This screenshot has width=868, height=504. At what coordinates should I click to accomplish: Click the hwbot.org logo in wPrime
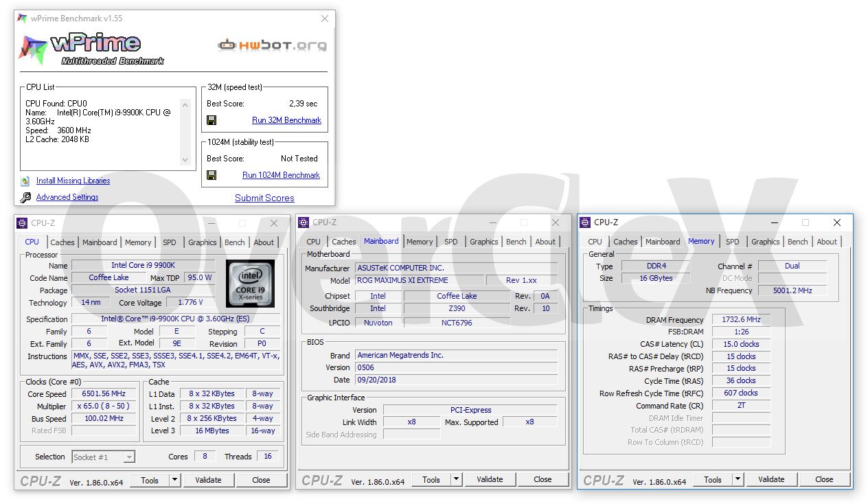coord(272,45)
